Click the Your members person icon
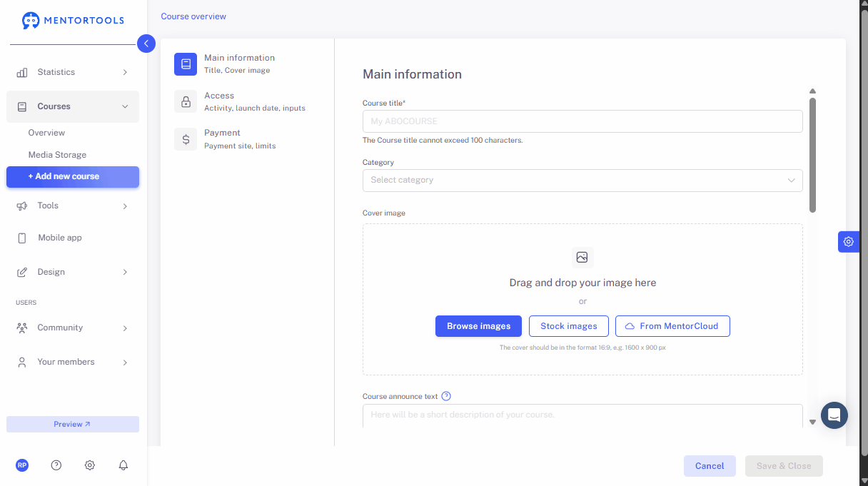 pos(22,362)
